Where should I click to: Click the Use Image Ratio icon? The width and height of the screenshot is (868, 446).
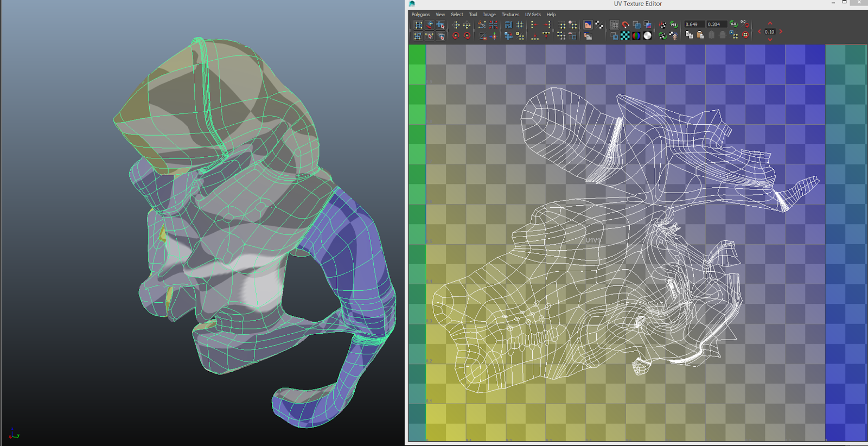[x=674, y=36]
